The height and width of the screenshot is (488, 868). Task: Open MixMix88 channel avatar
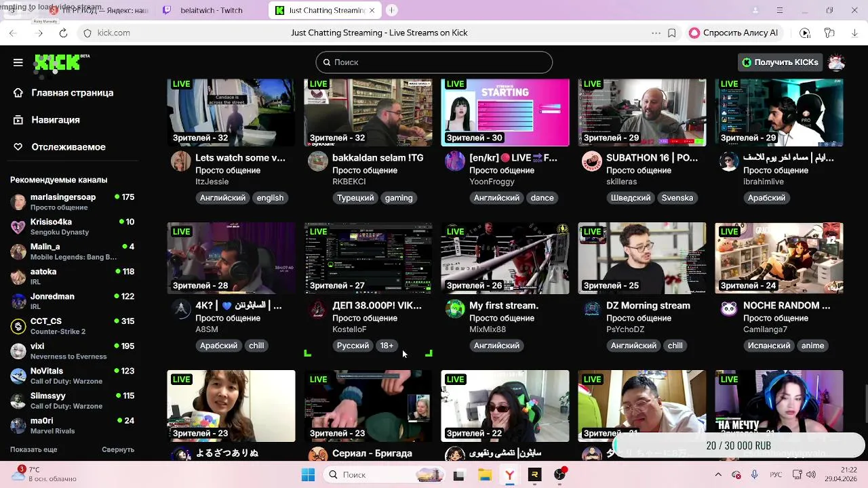[455, 309]
